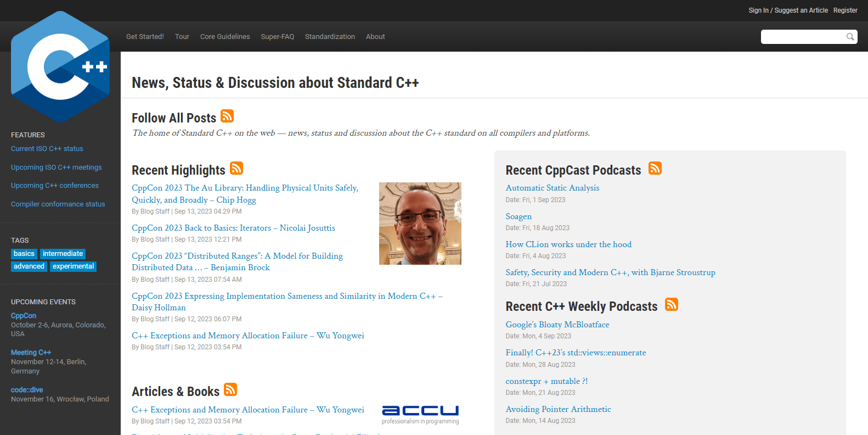Open the Tour menu item

point(182,37)
